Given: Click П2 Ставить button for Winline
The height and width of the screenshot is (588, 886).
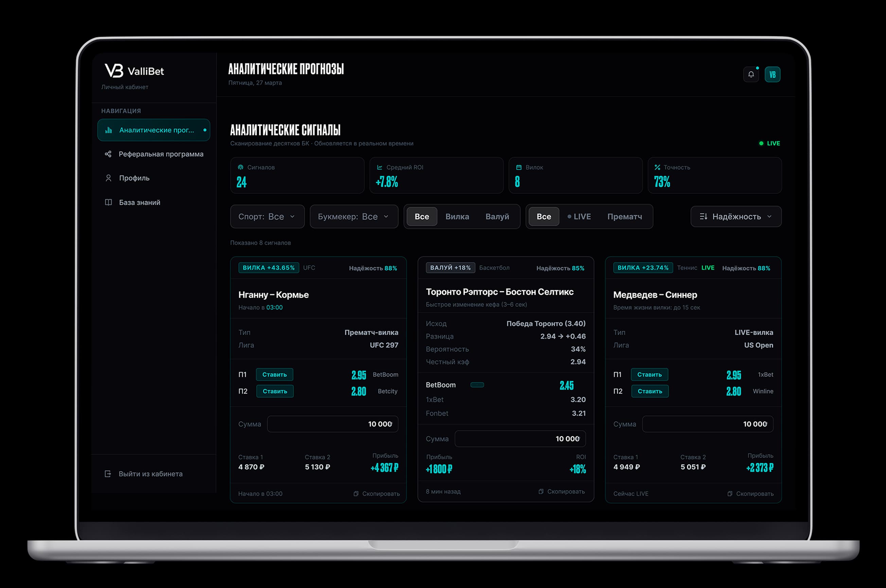Looking at the screenshot, I should (650, 391).
